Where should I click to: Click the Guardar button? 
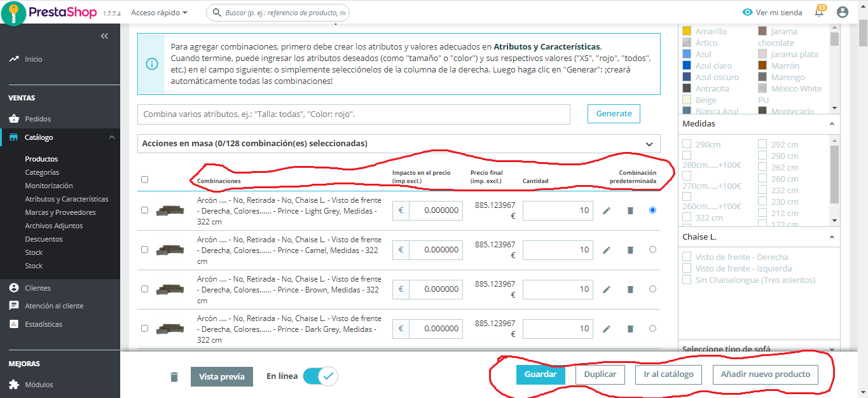[x=541, y=374]
